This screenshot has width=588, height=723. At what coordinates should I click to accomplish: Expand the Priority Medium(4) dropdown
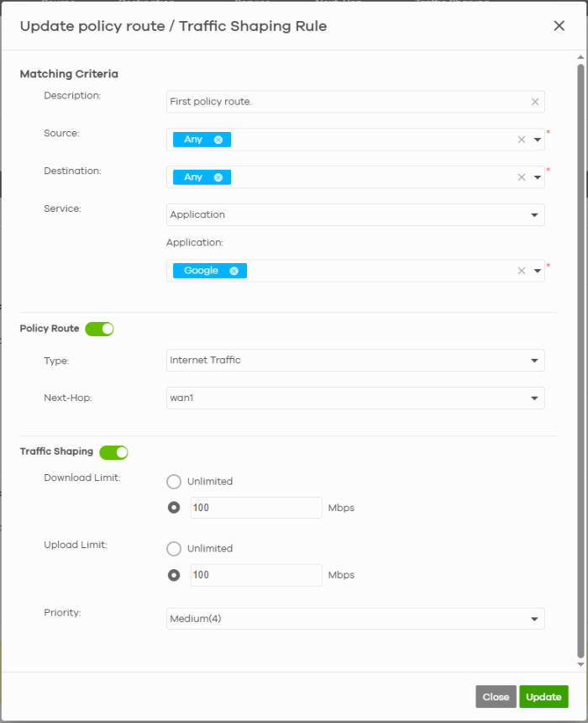[355, 619]
